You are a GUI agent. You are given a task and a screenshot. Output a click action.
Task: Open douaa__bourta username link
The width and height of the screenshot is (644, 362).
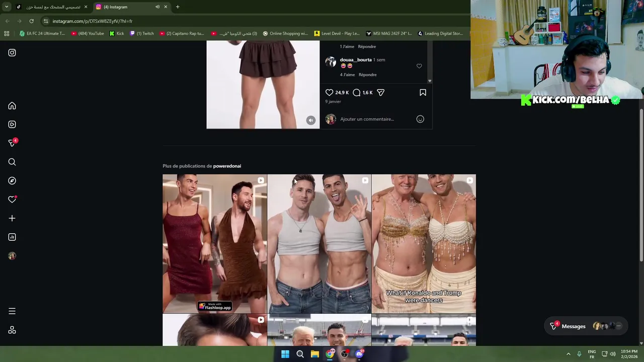coord(356,60)
